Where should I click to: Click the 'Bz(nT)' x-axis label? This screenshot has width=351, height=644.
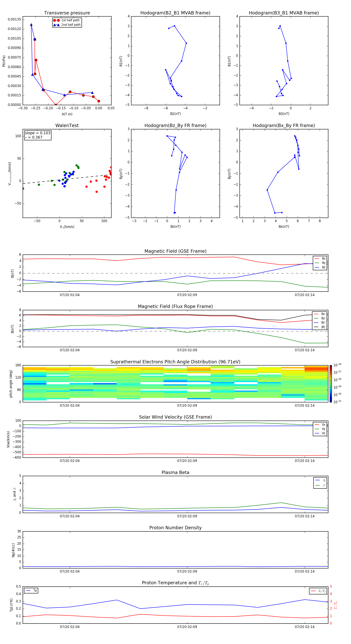point(175,227)
